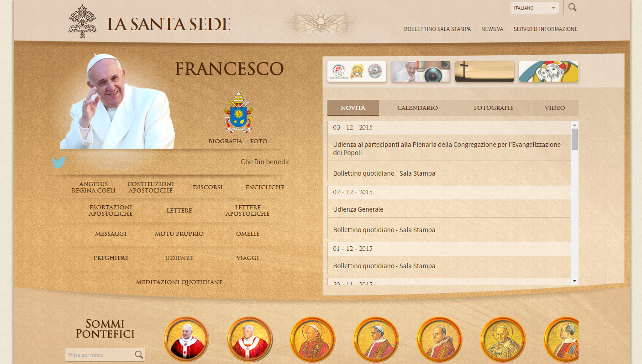
Task: Open the three round logos banner
Action: pos(357,72)
